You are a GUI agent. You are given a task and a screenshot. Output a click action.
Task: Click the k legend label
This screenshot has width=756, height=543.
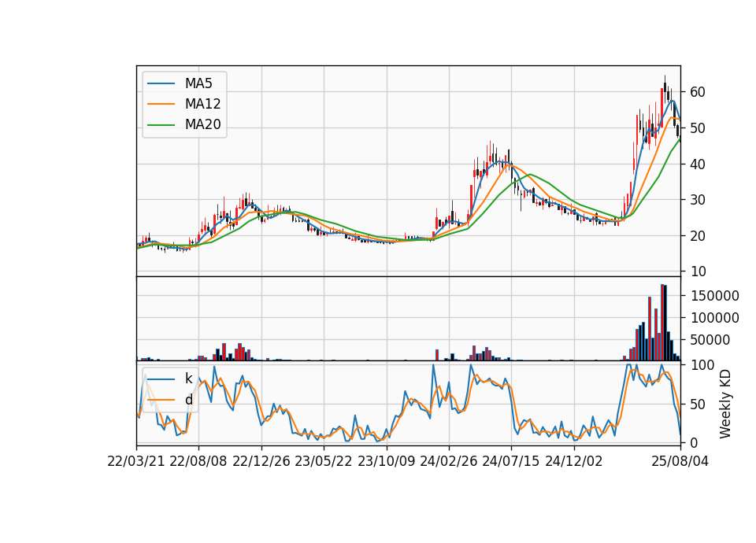[188, 379]
